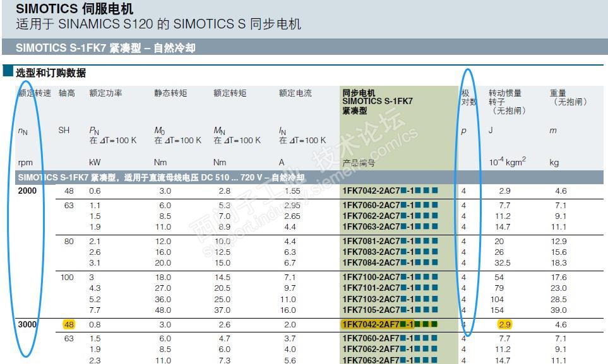608x364 pixels.
Task: Click shaft height "100" in 1FK7100-2AC7 row
Action: point(67,277)
